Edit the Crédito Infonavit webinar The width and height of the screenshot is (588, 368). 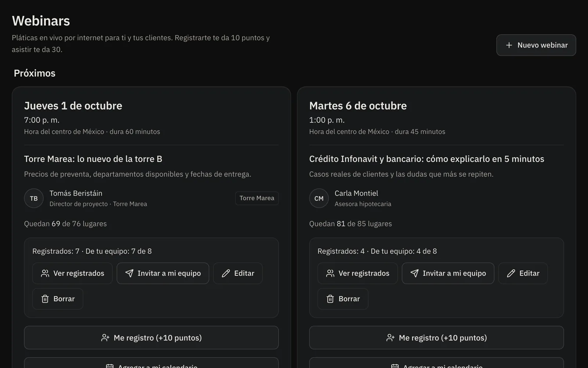[x=523, y=273]
